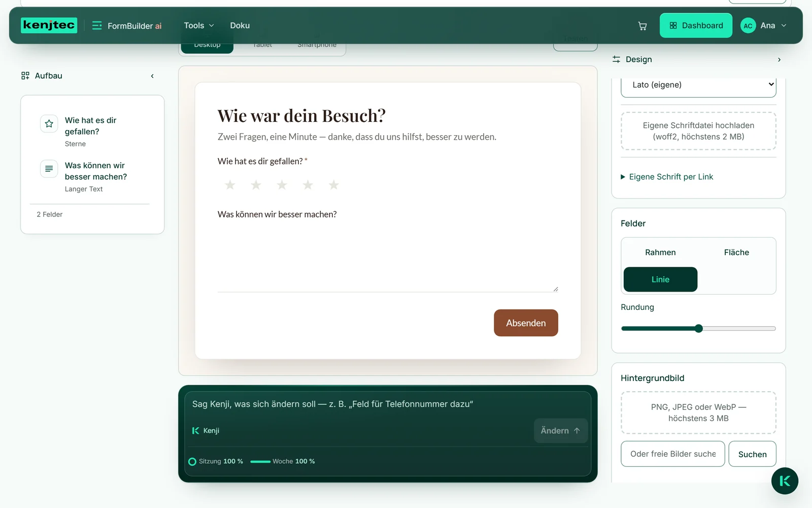The height and width of the screenshot is (508, 812).
Task: Click the kenjtec logo
Action: pos(49,25)
